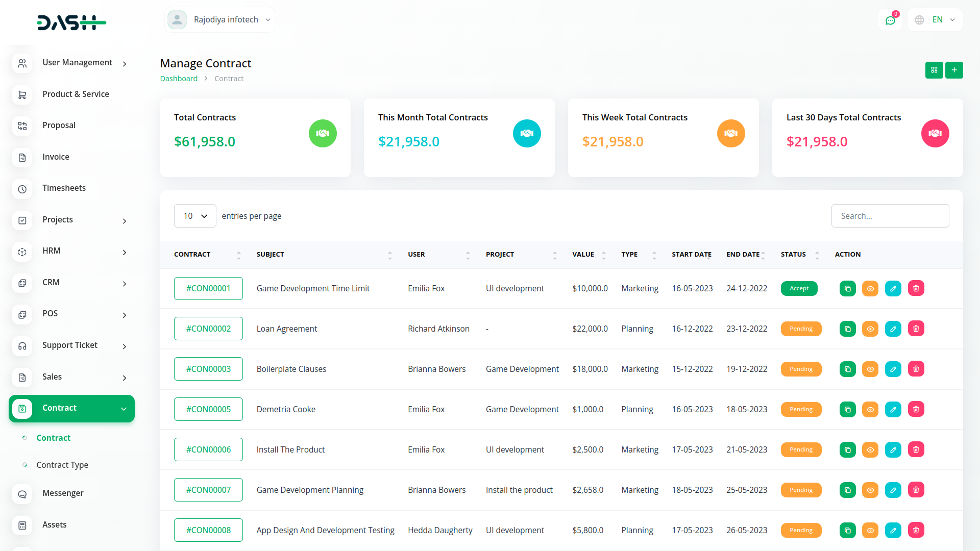Sort table by Value column arrows
Screen dimensions: 980x551
tap(603, 255)
